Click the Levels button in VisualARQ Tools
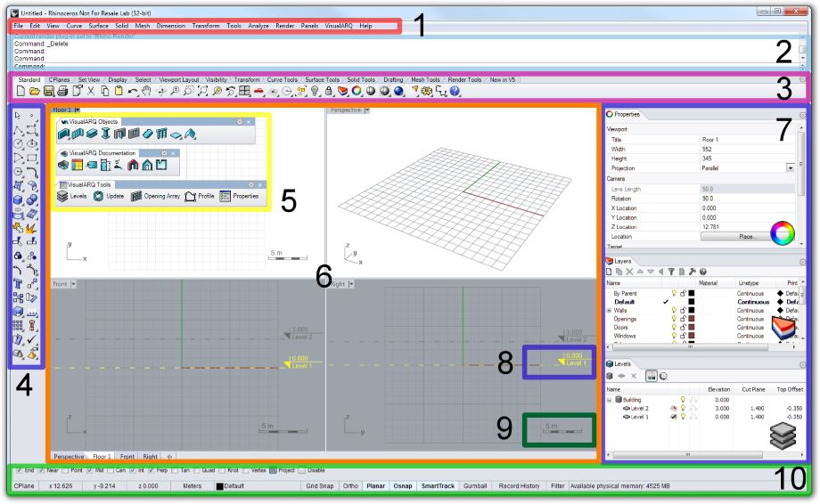Screen dimensions: 820x504 [x=73, y=195]
